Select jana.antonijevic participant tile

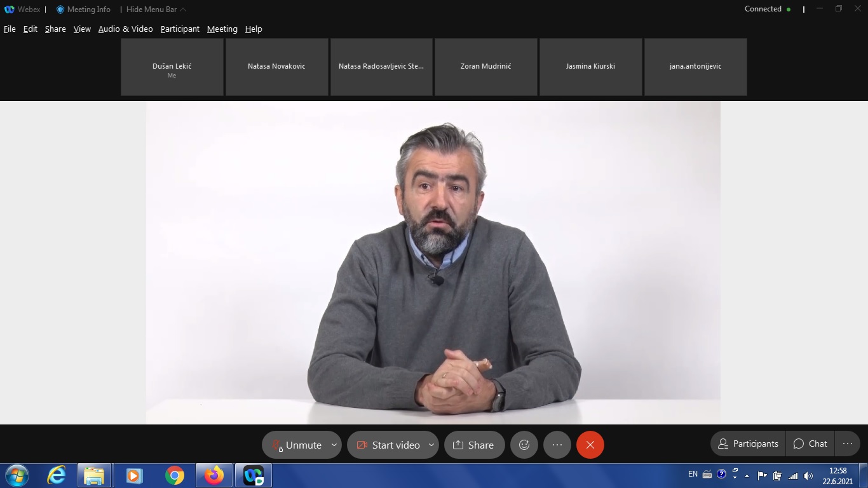pos(695,67)
